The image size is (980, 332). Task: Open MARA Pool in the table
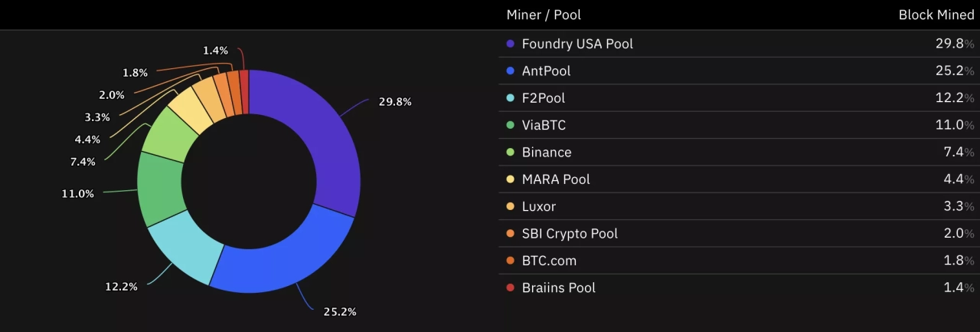[556, 179]
